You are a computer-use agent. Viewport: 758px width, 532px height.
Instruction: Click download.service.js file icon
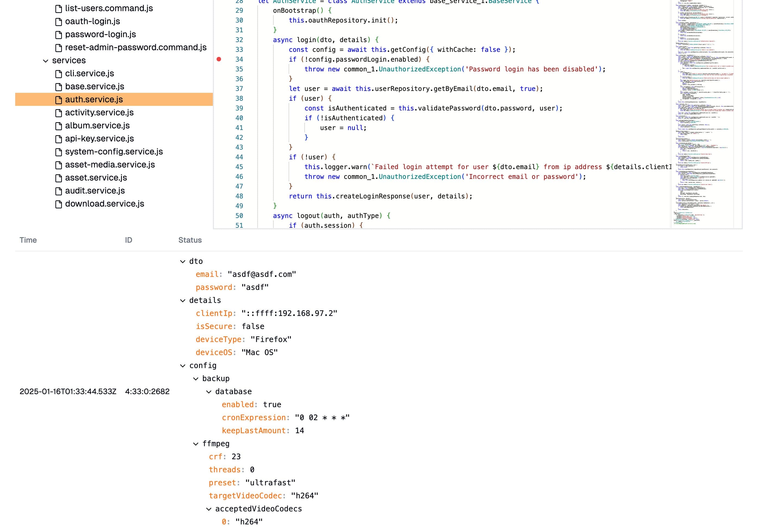tap(58, 204)
